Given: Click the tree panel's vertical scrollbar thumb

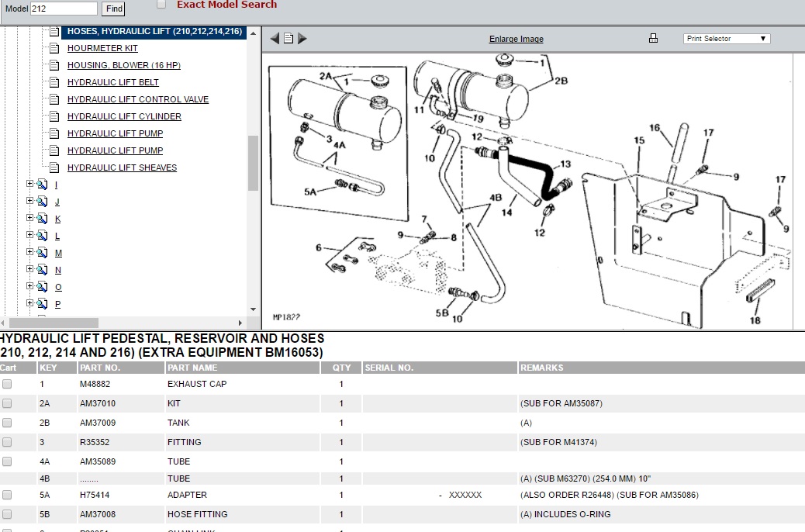Looking at the screenshot, I should [x=253, y=164].
